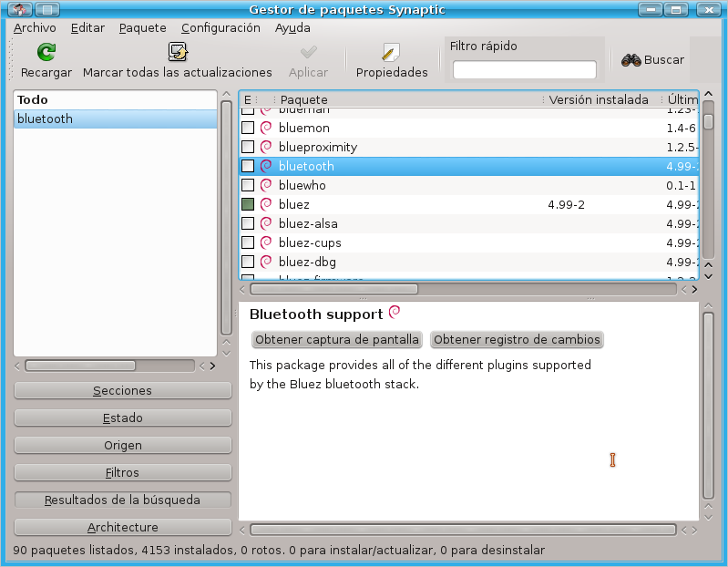Click right arrow of category list horizontal scrollbar
Image resolution: width=728 pixels, height=567 pixels.
[x=212, y=366]
